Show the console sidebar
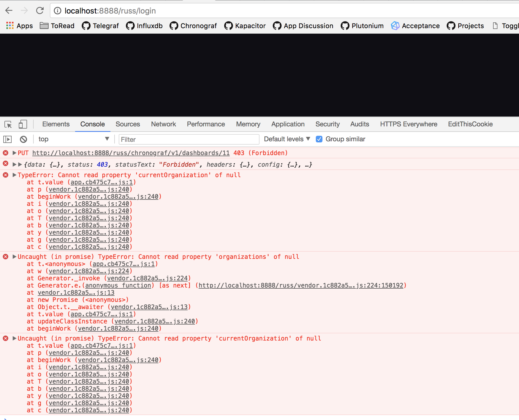 tap(7, 139)
